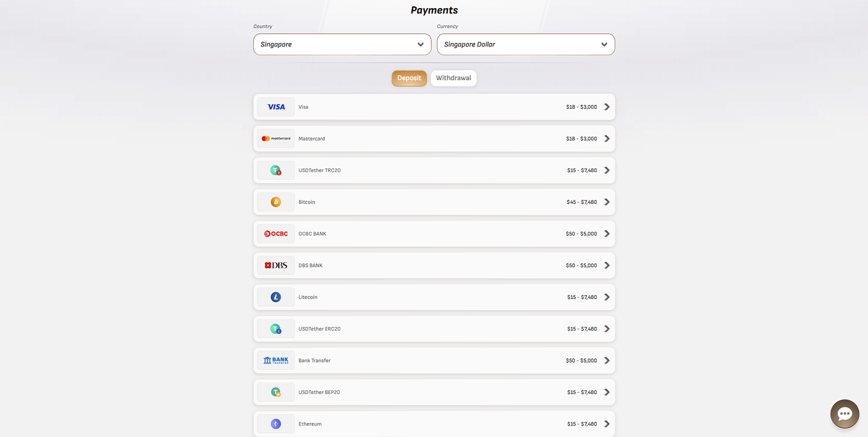
Task: Expand the USDTether ERC20 row chevron
Action: tap(607, 329)
